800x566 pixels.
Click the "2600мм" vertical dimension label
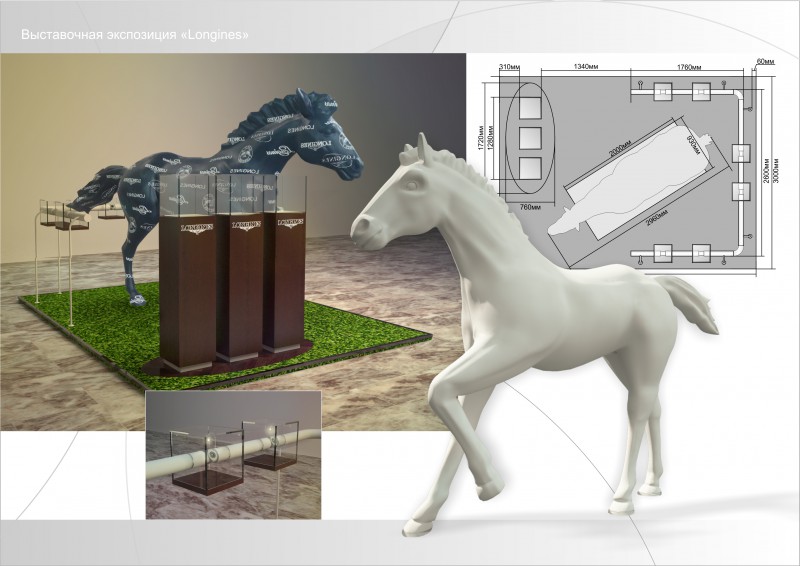[x=766, y=173]
